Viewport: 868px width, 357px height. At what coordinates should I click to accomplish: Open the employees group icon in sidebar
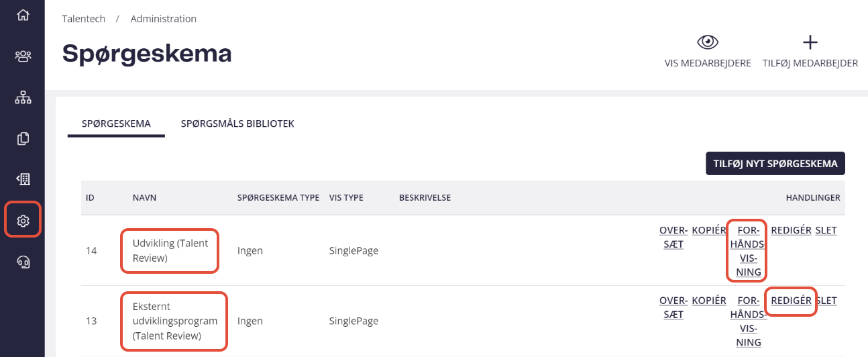pos(23,56)
